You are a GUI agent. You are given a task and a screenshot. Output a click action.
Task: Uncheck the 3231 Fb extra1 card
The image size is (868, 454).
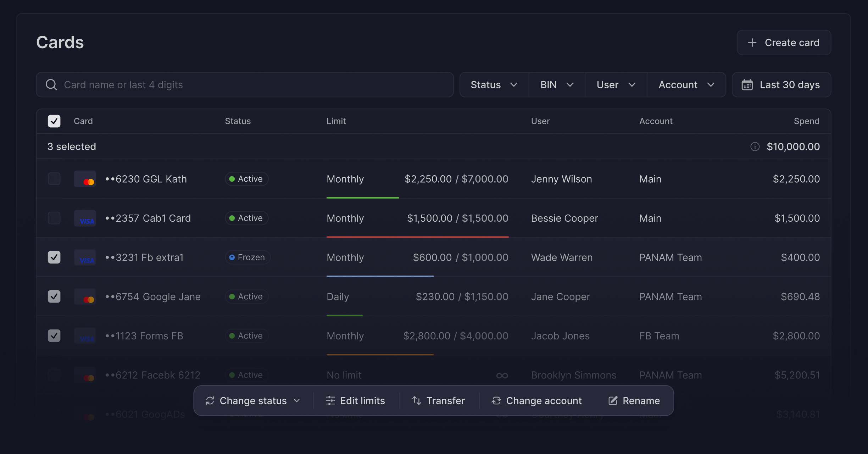[54, 258]
